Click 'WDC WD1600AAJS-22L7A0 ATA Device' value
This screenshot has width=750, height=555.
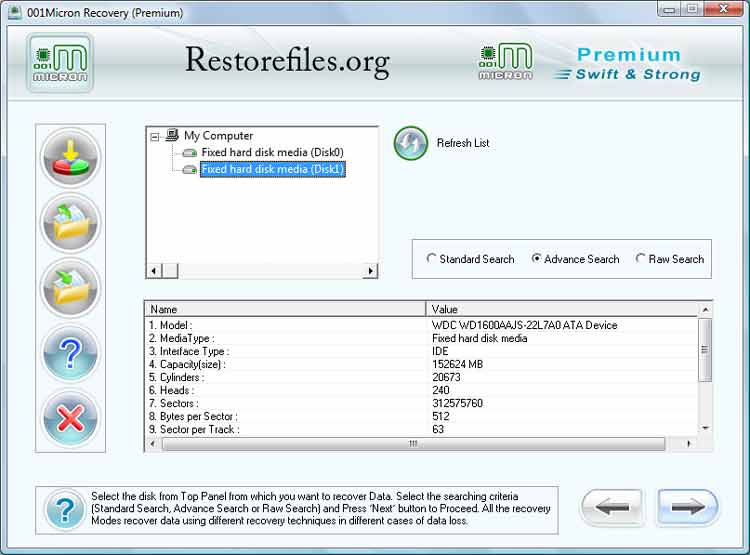(x=524, y=325)
